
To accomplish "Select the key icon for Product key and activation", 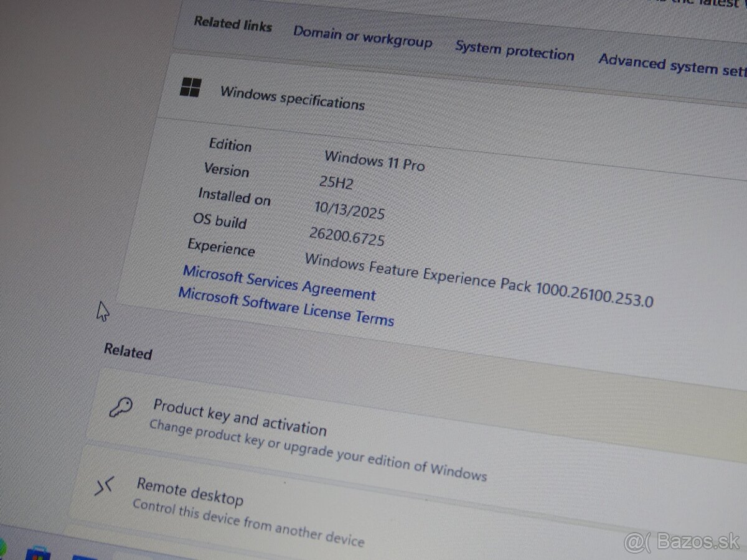I will [121, 408].
